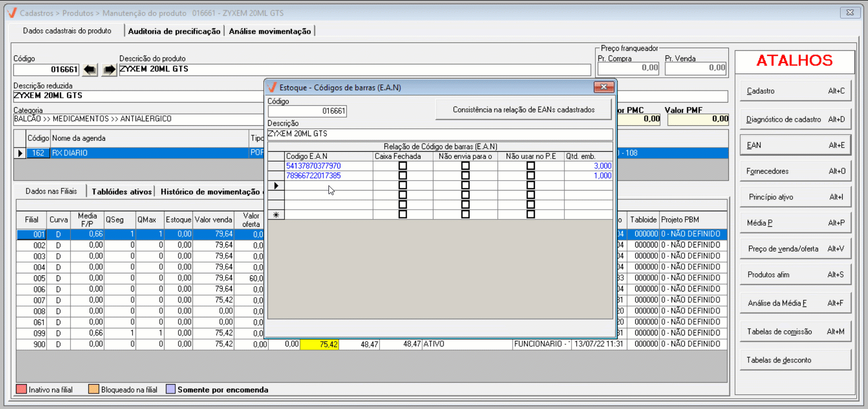This screenshot has width=868, height=409.
Task: Click the Tabelas de desconto button
Action: [795, 360]
